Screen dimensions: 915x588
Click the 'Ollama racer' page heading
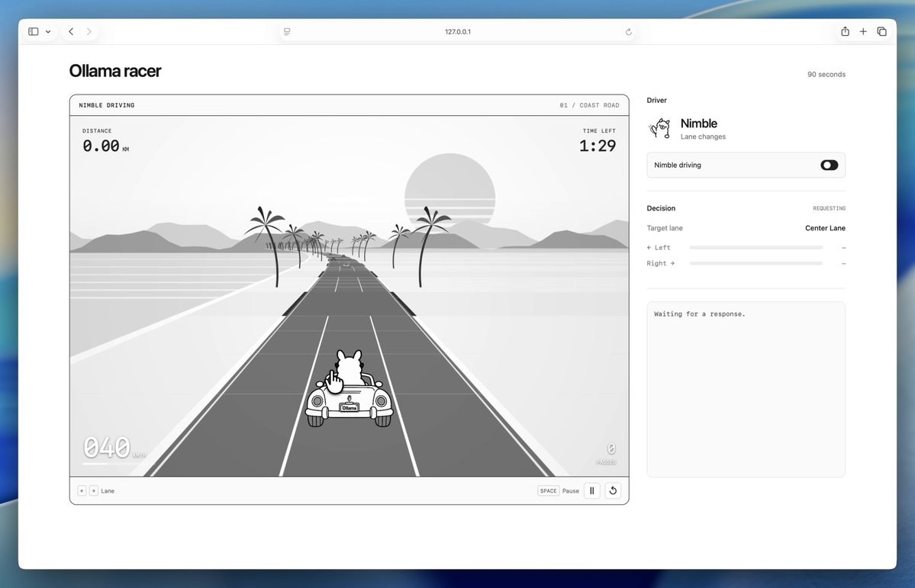click(115, 71)
